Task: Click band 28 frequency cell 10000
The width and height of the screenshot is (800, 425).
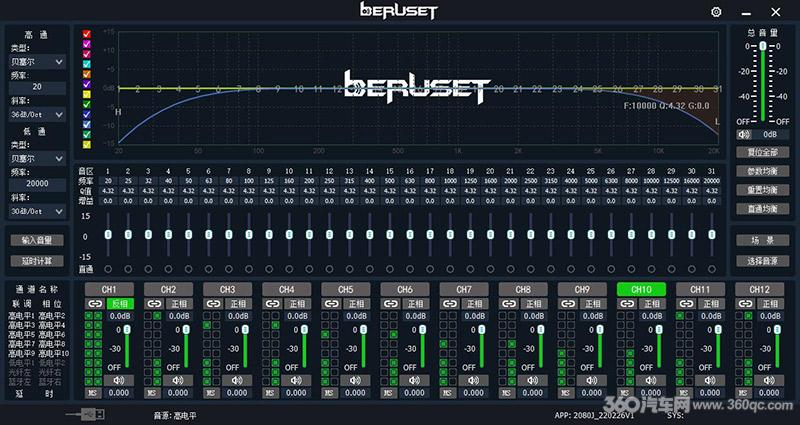Action: [651, 181]
